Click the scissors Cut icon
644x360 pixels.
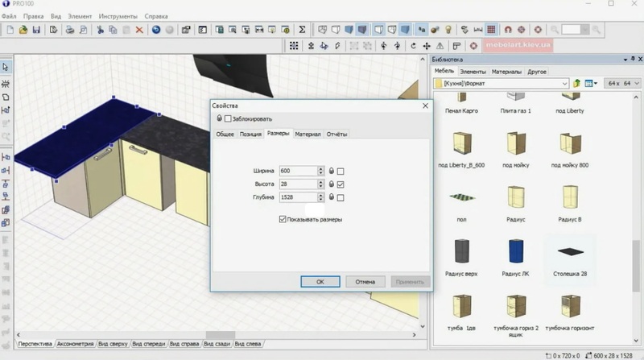[101, 30]
